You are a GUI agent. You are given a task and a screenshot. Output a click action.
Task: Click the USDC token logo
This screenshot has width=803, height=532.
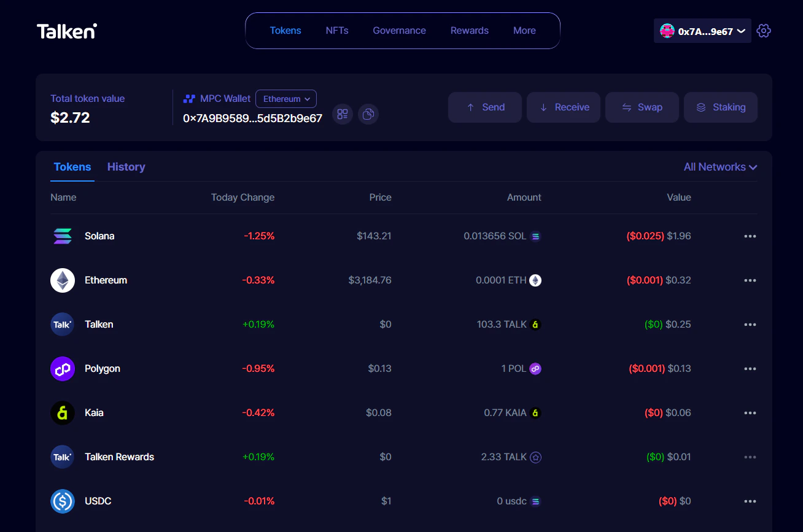pos(63,501)
